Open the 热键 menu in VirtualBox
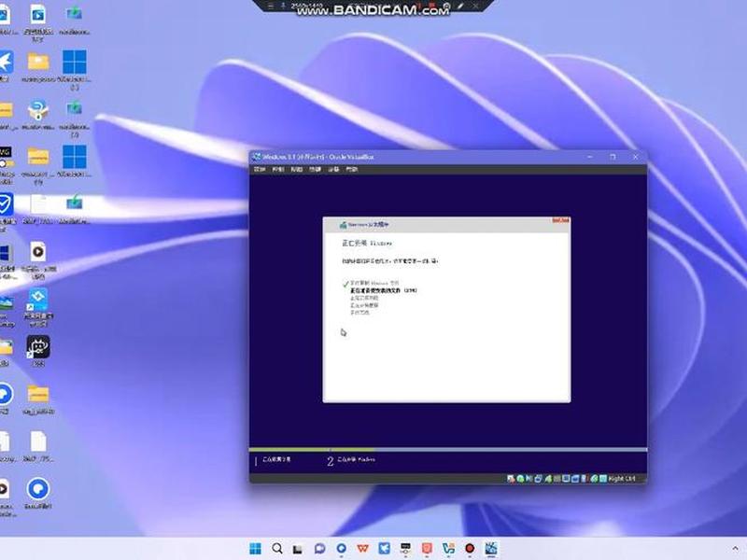Image resolution: width=747 pixels, height=560 pixels. [315, 170]
